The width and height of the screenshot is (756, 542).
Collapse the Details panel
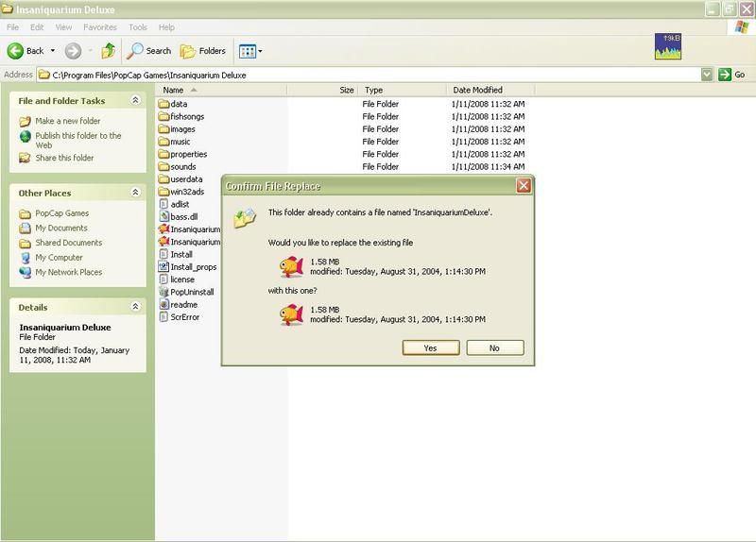(135, 307)
